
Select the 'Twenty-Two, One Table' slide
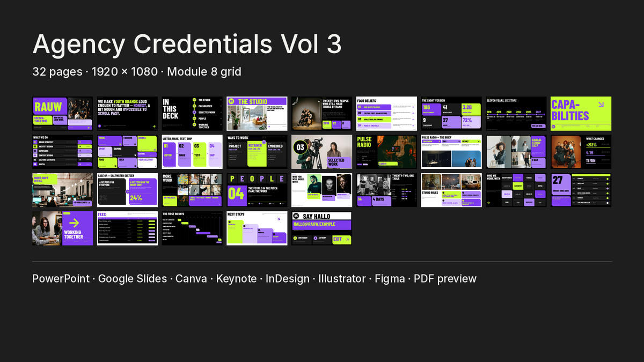coord(386,190)
